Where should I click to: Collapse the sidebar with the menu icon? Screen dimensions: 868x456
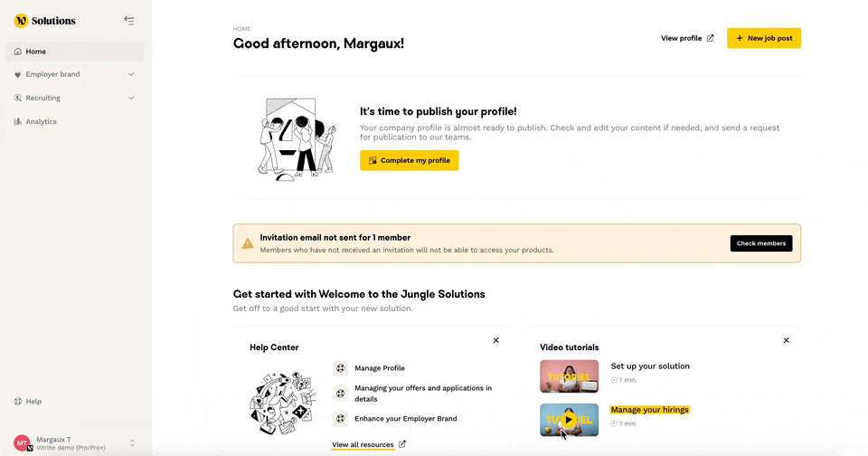[129, 21]
